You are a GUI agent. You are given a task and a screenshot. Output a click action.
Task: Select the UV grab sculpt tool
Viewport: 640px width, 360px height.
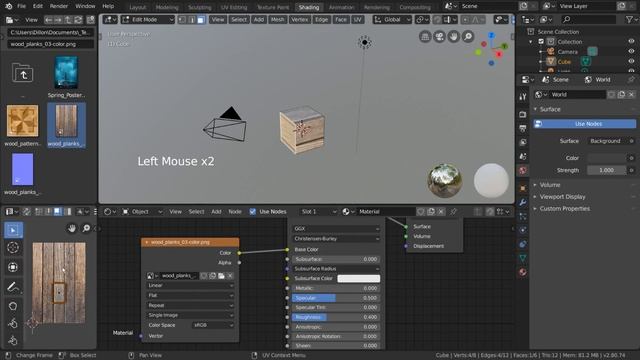point(13,306)
